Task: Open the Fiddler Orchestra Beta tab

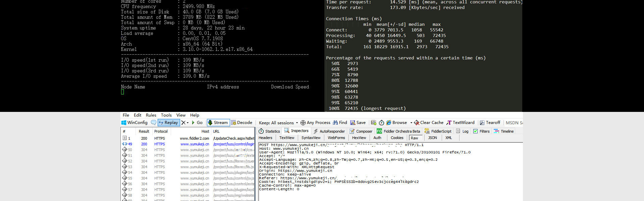Action: (398, 131)
